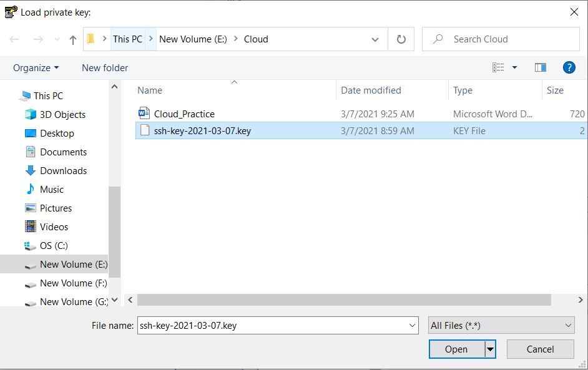This screenshot has width=588, height=370.
Task: Open 3D Objects in sidebar
Action: point(62,115)
